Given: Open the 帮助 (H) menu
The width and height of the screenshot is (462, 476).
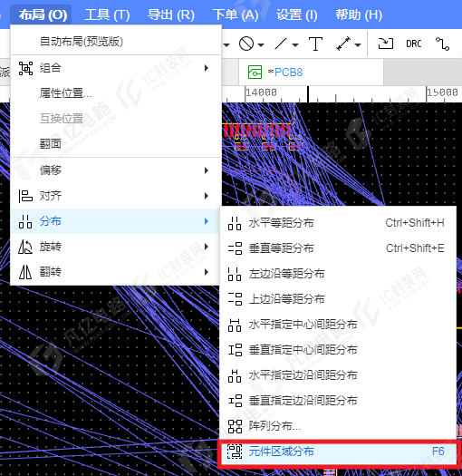Looking at the screenshot, I should click(x=359, y=15).
